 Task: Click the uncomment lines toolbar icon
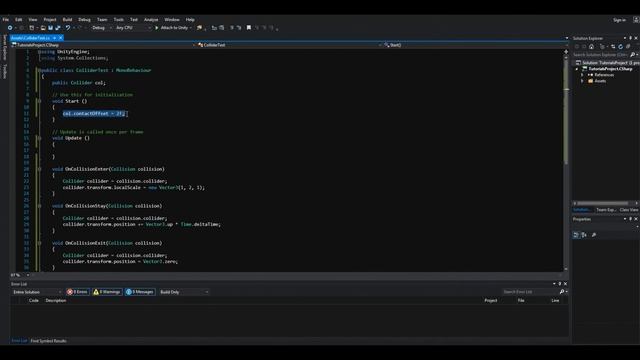pyautogui.click(x=239, y=28)
